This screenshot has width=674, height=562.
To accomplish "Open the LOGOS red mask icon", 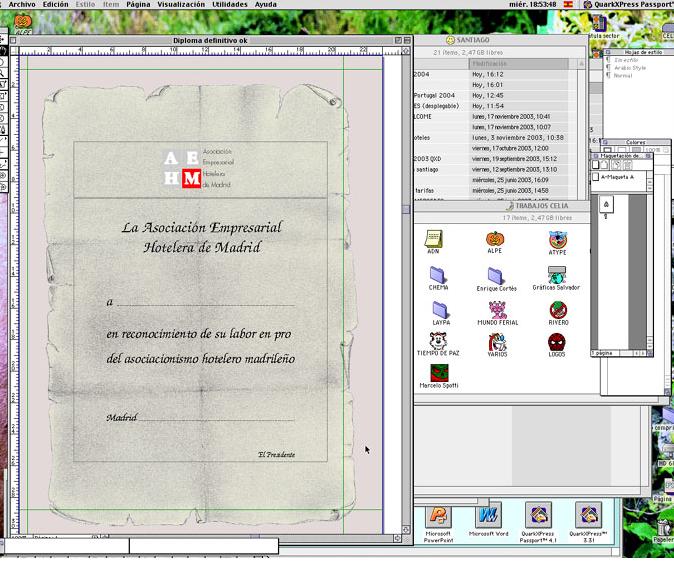I will coord(557,345).
